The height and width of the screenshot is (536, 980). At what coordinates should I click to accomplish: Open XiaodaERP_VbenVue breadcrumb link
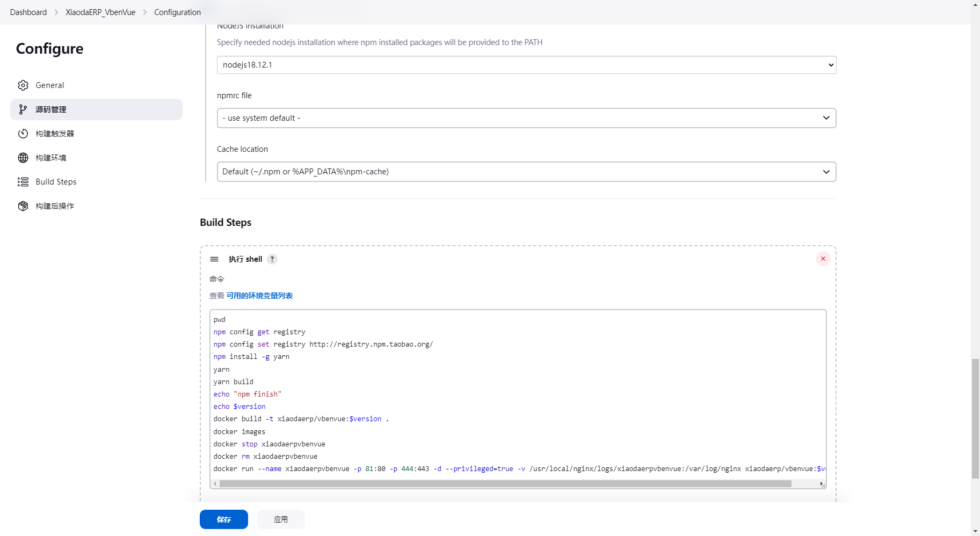pos(100,12)
